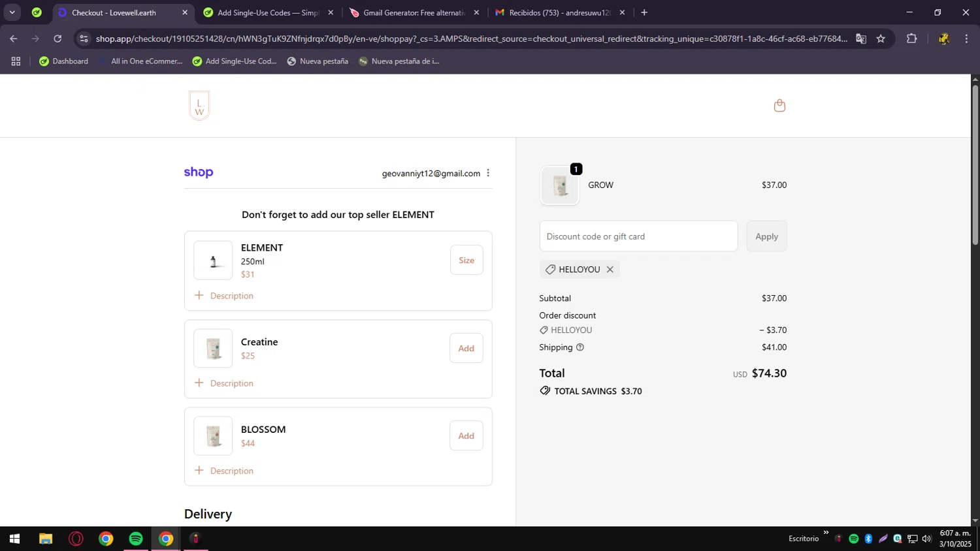Expand Creatine description
This screenshot has width=980, height=551.
point(224,383)
